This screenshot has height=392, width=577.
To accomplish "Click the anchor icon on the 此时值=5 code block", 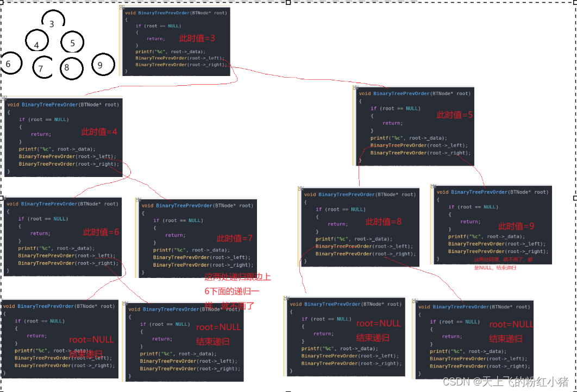I will point(355,87).
